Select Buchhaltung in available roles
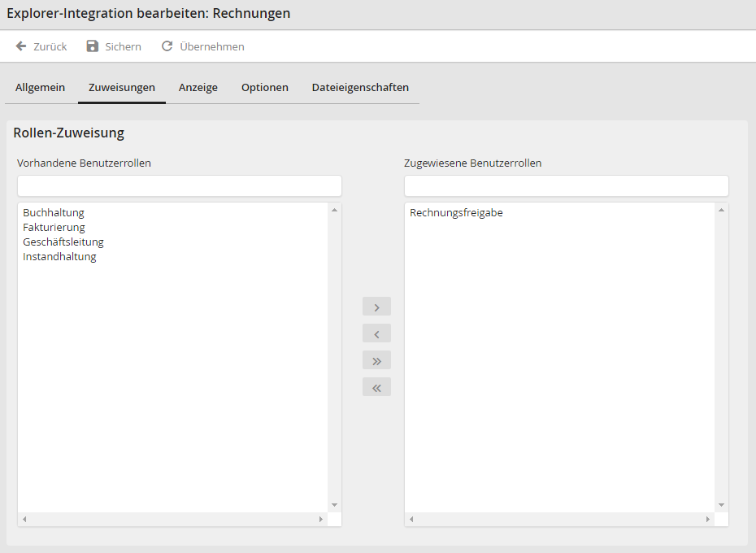Screen dimensions: 756x553 (x=54, y=213)
